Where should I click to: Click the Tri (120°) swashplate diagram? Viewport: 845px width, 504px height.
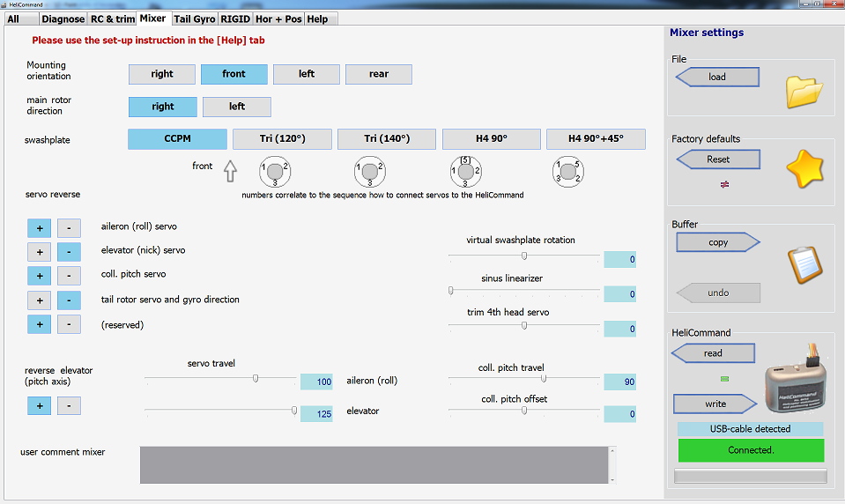(x=275, y=172)
